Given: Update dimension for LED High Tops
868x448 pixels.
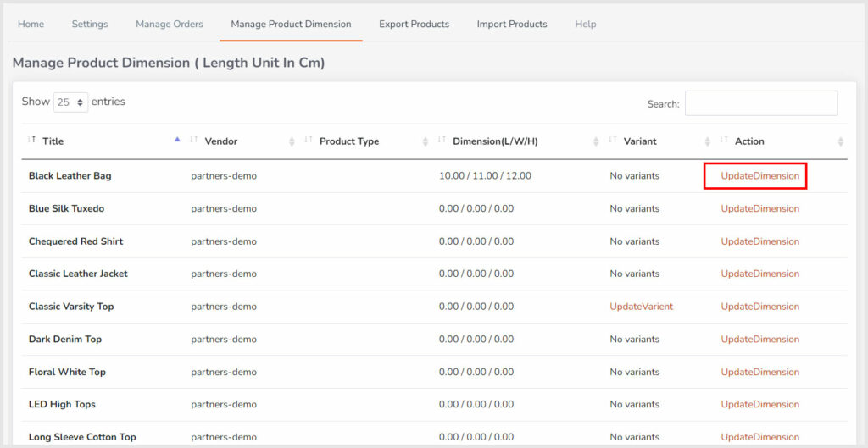Looking at the screenshot, I should click(x=759, y=405).
